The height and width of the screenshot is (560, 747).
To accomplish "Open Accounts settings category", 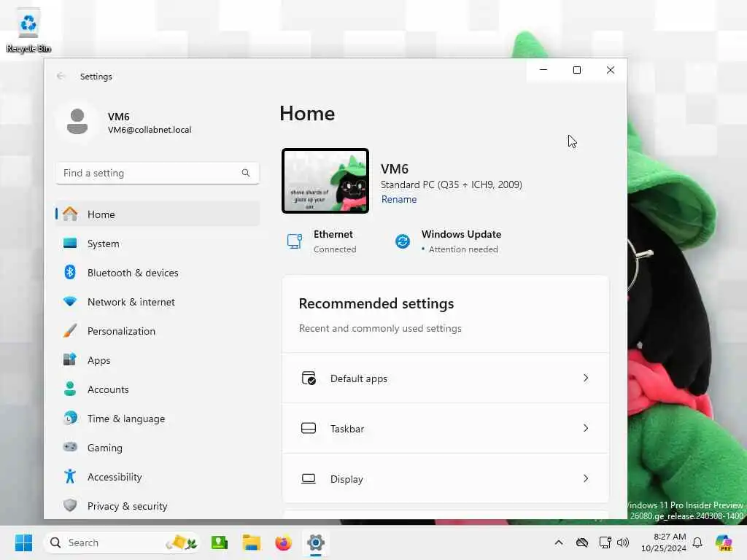I will 158,389.
